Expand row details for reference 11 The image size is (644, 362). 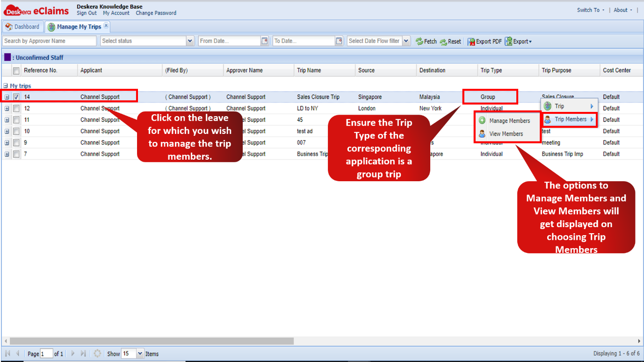[x=7, y=120]
